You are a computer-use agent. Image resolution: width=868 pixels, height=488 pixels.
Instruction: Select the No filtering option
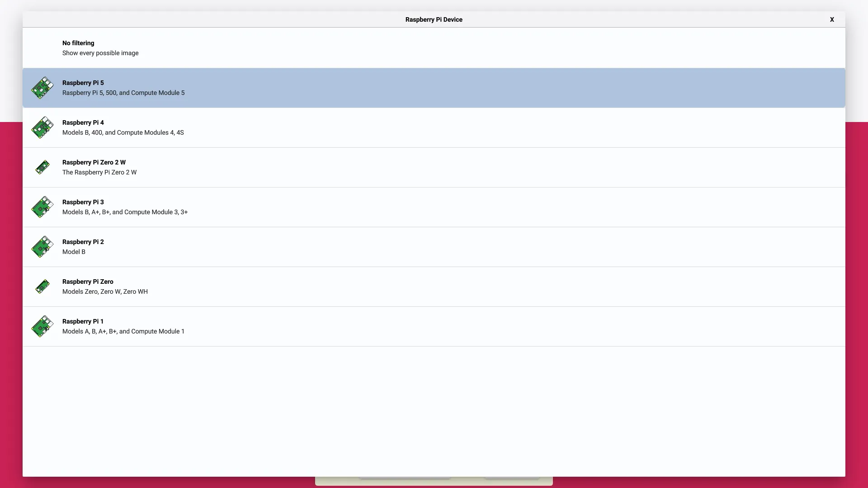coord(78,43)
